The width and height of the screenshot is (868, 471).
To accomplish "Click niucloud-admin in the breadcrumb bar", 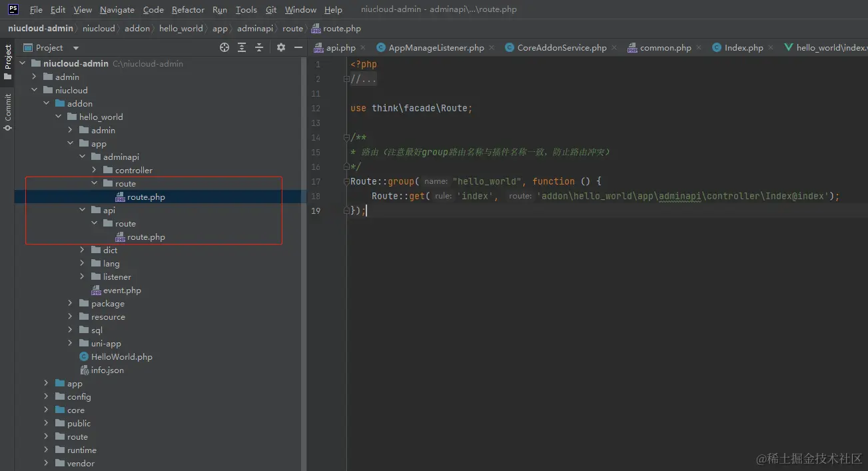I will click(41, 29).
